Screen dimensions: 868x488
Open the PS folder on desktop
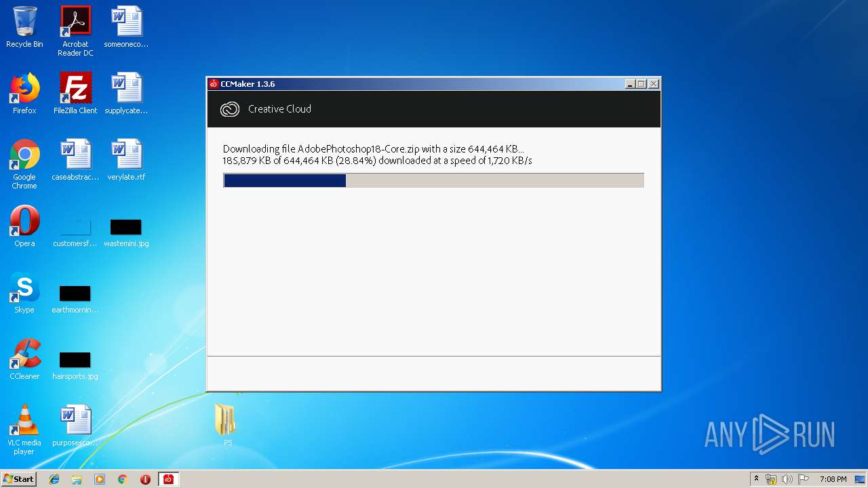pyautogui.click(x=227, y=425)
